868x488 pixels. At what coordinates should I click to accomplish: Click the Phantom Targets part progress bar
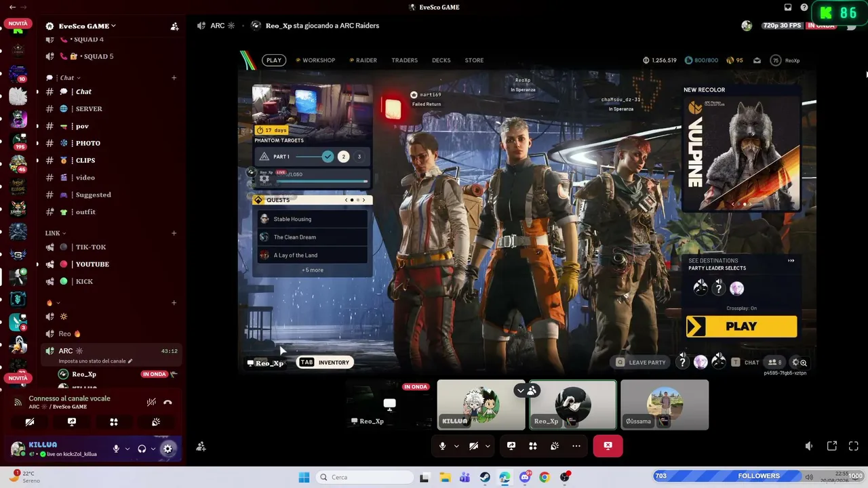point(313,157)
